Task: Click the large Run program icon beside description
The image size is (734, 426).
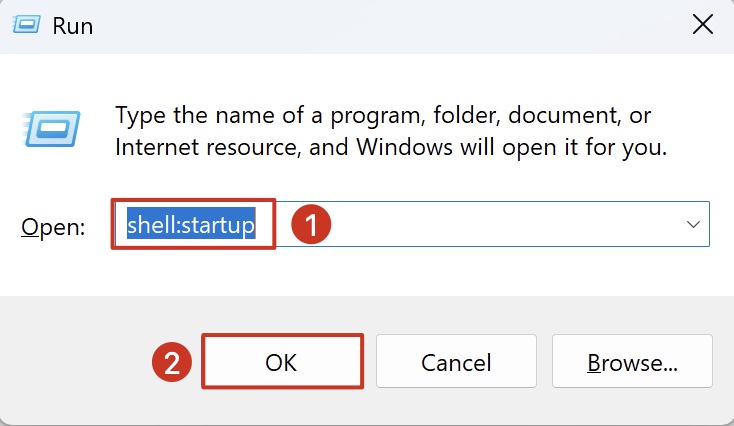Action: (x=51, y=129)
